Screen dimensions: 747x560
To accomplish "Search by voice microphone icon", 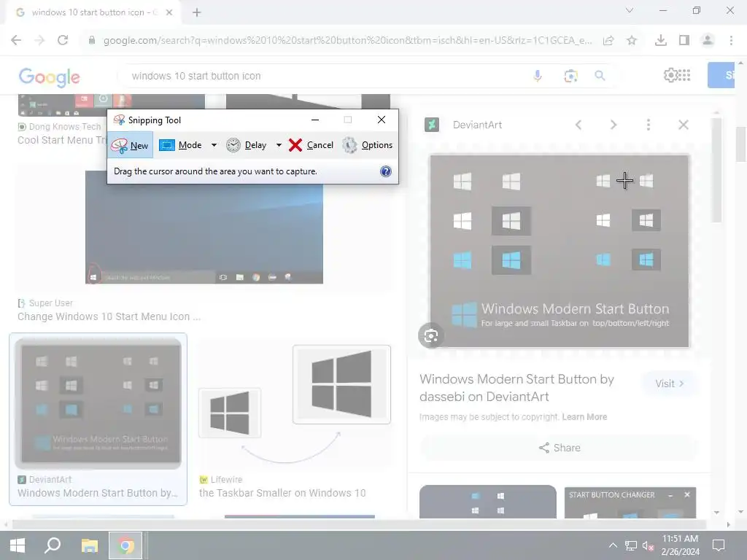I will pyautogui.click(x=538, y=76).
